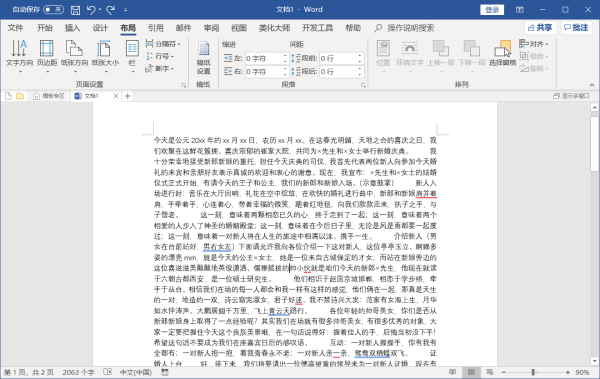Click the 上移一层 bring forward tool
The width and height of the screenshot is (600, 379).
coord(440,56)
